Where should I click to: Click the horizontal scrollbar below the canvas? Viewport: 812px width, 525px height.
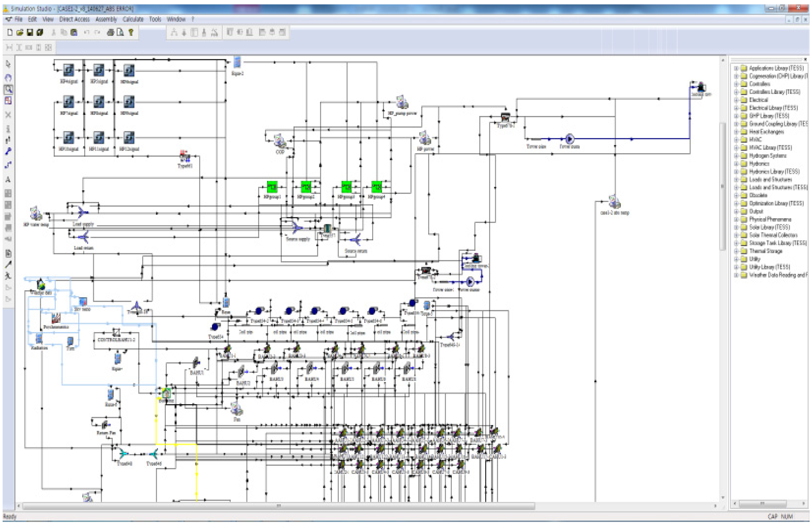(x=278, y=506)
